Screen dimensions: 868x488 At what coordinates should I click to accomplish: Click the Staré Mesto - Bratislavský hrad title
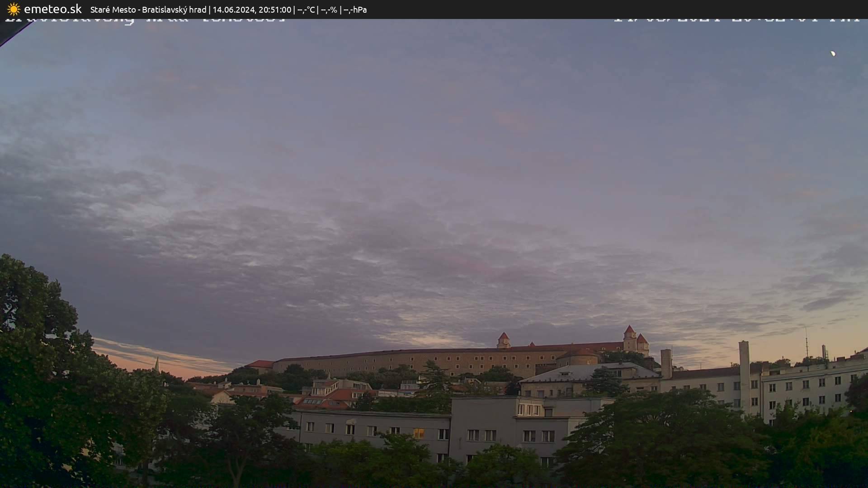[x=148, y=9]
